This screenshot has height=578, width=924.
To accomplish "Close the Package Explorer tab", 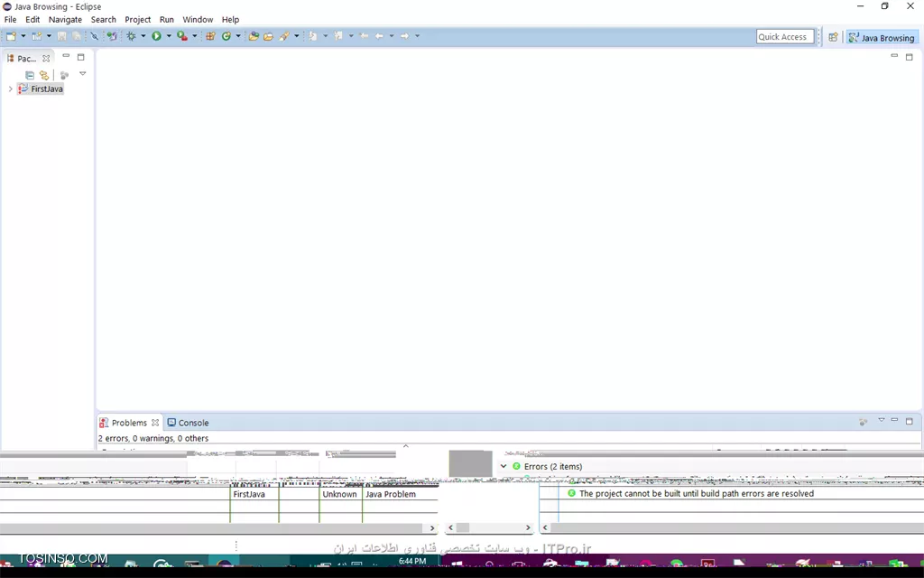I will pos(46,59).
